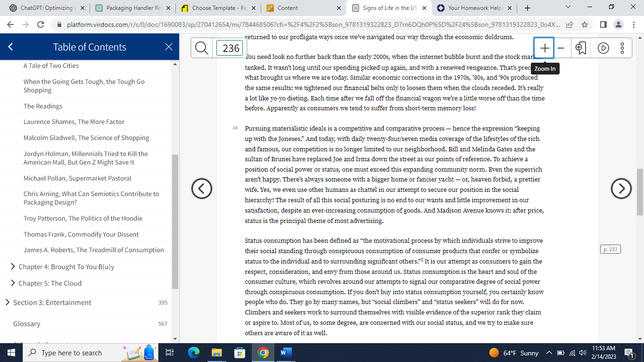This screenshot has width=644, height=362.
Task: Open A Tale of Two Cities entry
Action: (x=51, y=66)
